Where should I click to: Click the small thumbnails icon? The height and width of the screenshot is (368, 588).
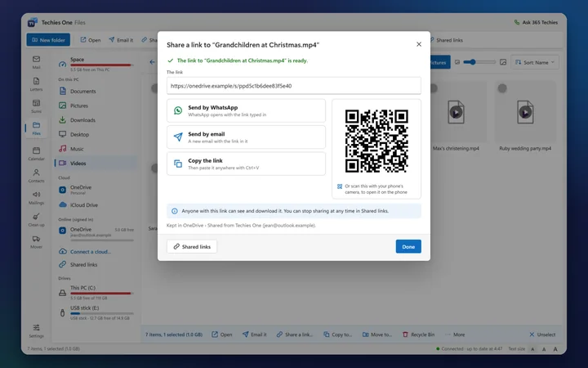pyautogui.click(x=457, y=62)
